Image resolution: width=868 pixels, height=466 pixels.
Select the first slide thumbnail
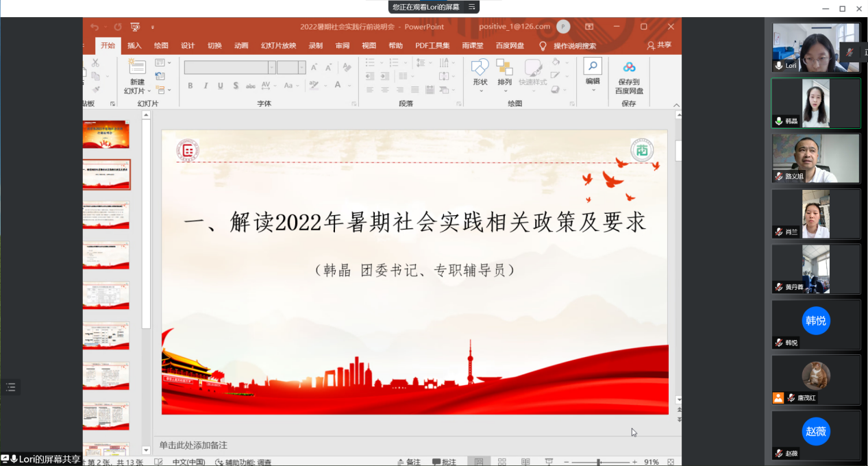106,134
